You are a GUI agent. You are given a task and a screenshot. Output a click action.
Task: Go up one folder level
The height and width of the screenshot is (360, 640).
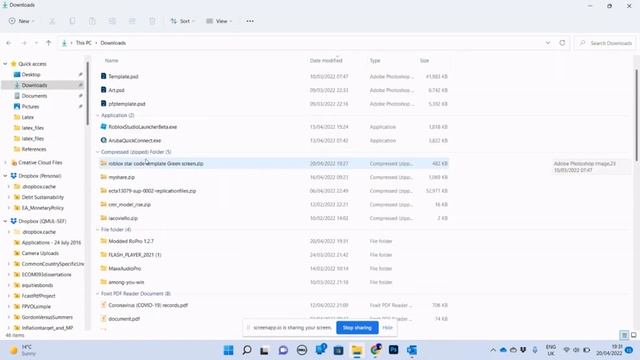[x=49, y=43]
